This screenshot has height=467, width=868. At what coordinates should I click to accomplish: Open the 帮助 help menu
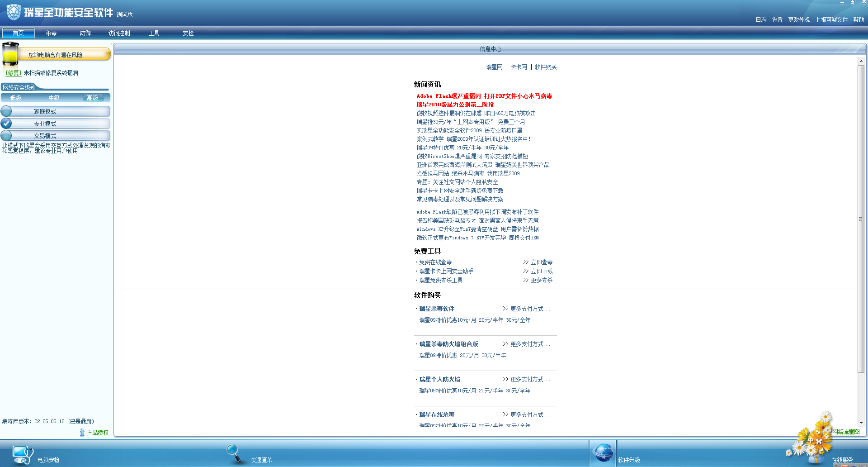pyautogui.click(x=859, y=19)
